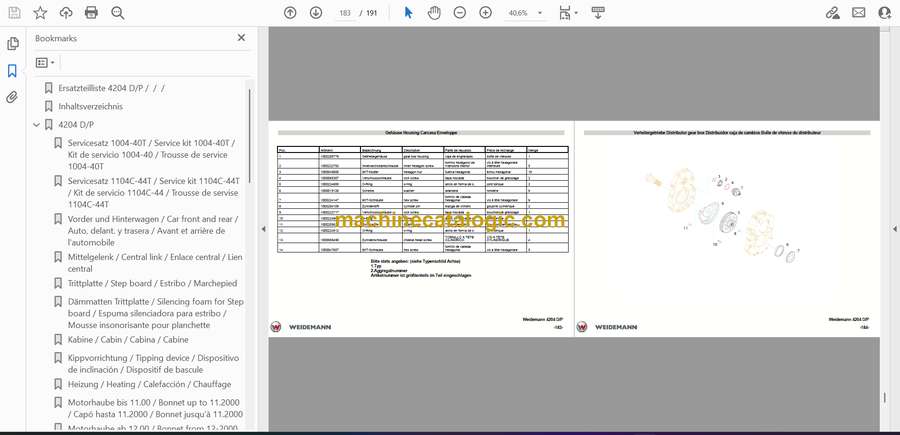900x435 pixels.
Task: Open Servicesatz 1104C-44T bookmark
Action: pos(154,192)
